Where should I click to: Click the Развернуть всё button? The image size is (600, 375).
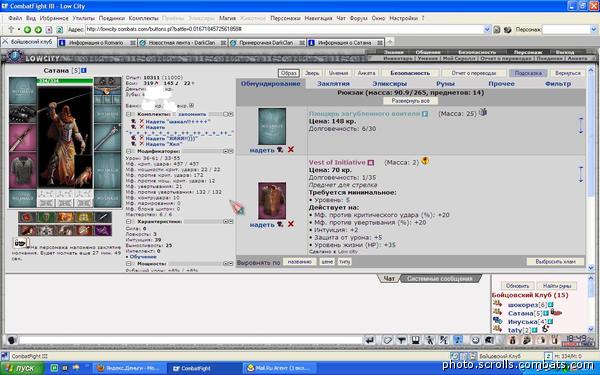(411, 101)
